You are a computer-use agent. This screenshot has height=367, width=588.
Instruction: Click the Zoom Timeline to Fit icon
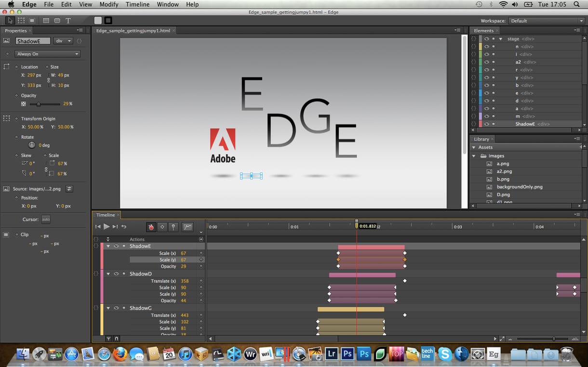502,339
